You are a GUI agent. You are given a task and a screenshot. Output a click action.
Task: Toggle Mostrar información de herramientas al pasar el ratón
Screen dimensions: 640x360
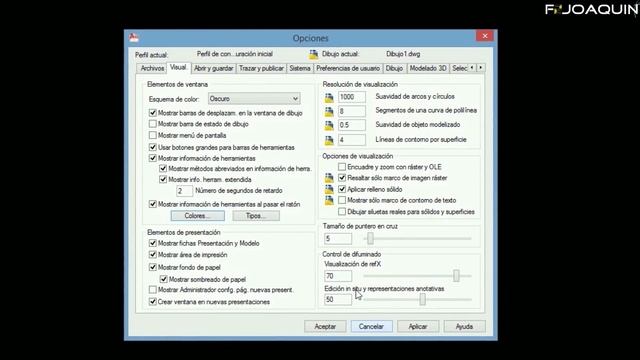[x=153, y=204]
